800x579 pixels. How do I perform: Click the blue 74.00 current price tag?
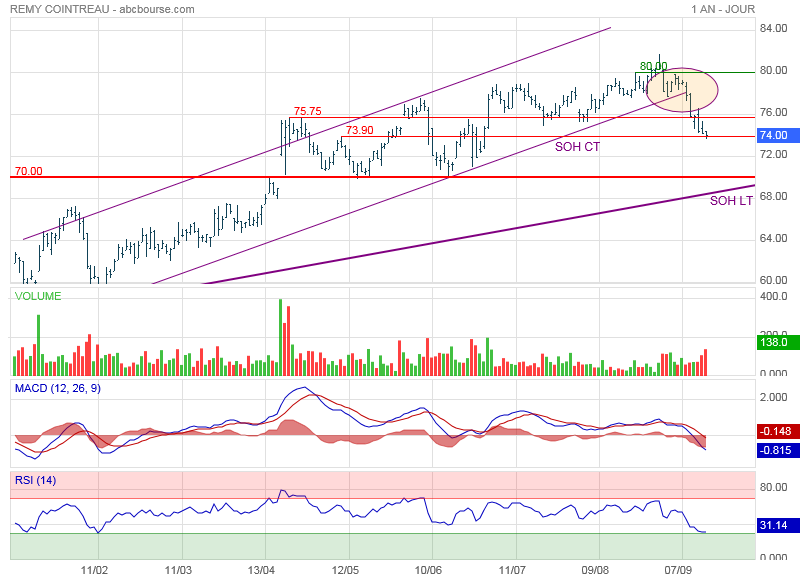(x=778, y=135)
